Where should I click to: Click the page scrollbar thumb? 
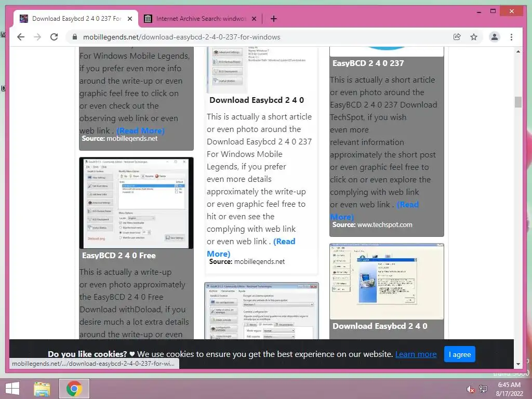pos(518,102)
